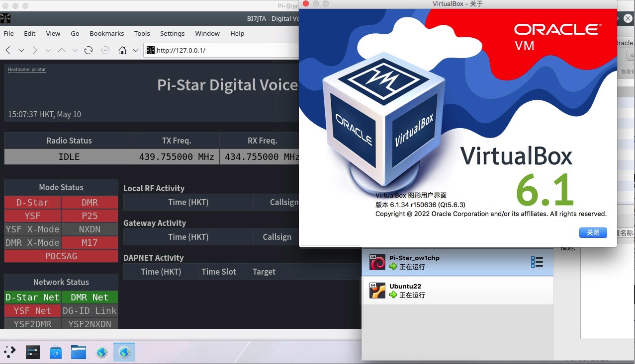Click the Target column header under DAPNET Activity
Image resolution: width=635 pixels, height=364 pixels.
point(264,272)
